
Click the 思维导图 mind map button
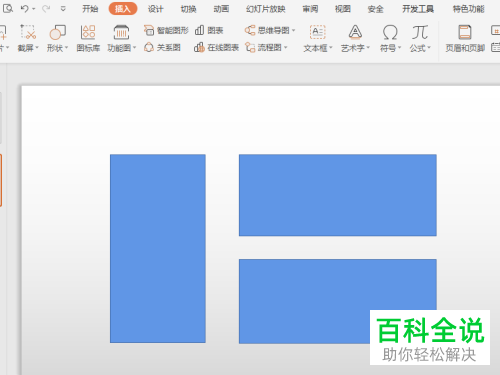click(x=267, y=30)
